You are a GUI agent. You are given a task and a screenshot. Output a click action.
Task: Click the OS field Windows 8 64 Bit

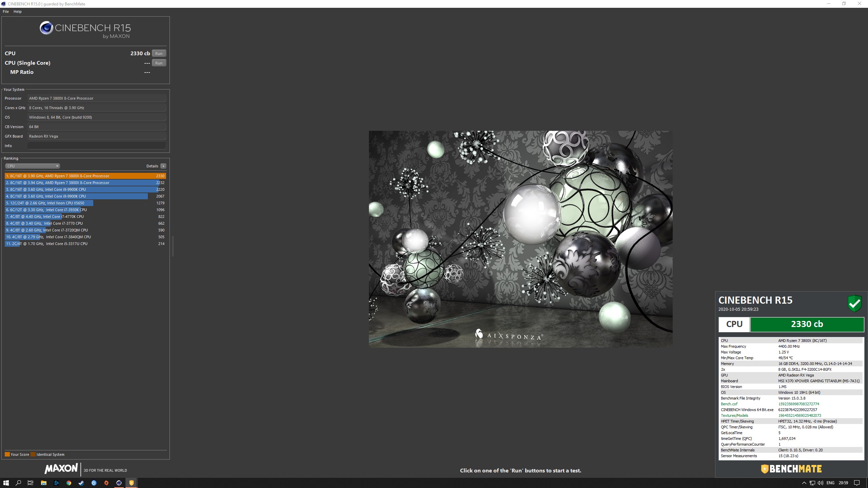97,117
